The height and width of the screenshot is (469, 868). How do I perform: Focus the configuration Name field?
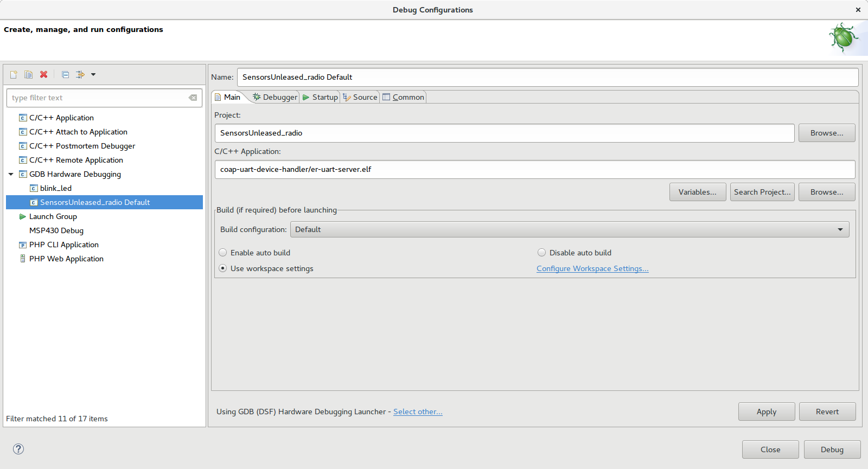click(548, 77)
